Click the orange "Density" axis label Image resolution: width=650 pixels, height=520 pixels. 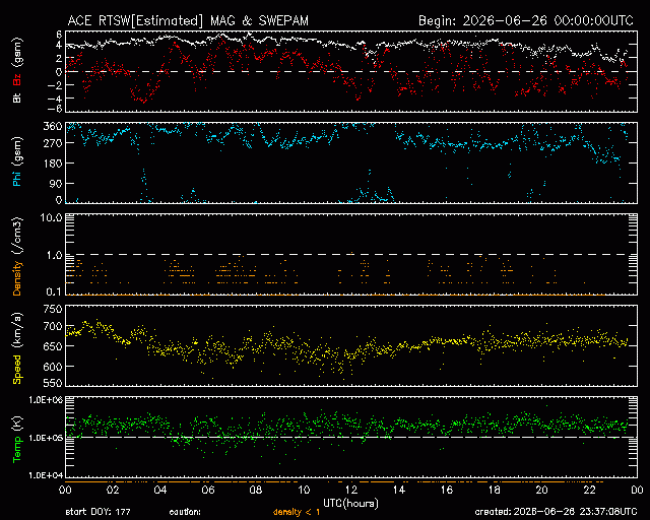(17, 277)
